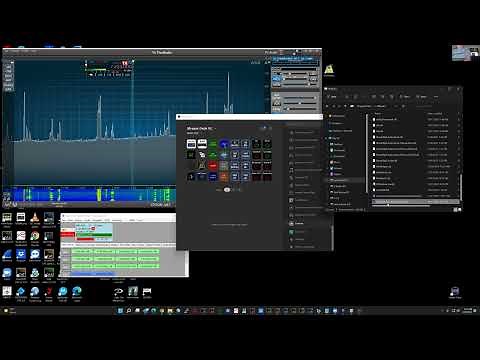Open the taskbar Search icon

tap(129, 311)
